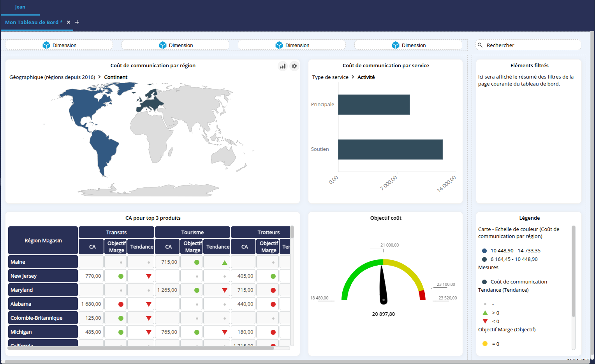Click the magnifier icon in the Rechercher field

(481, 45)
